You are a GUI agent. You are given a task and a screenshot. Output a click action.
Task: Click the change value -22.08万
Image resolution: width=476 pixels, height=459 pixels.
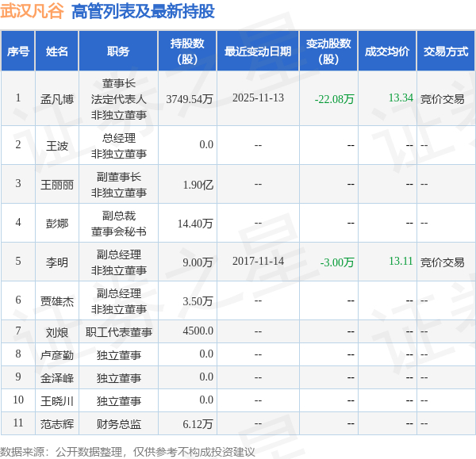coord(334,99)
